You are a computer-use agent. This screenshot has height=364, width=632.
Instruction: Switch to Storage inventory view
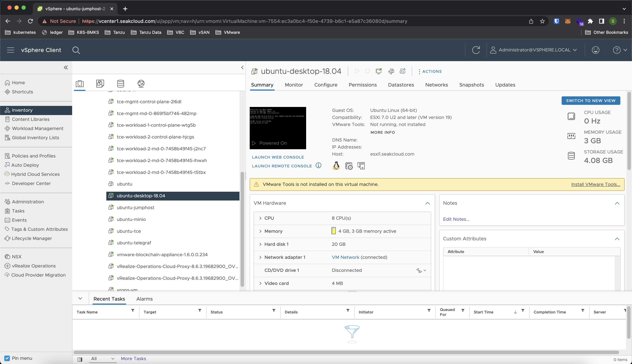click(121, 84)
